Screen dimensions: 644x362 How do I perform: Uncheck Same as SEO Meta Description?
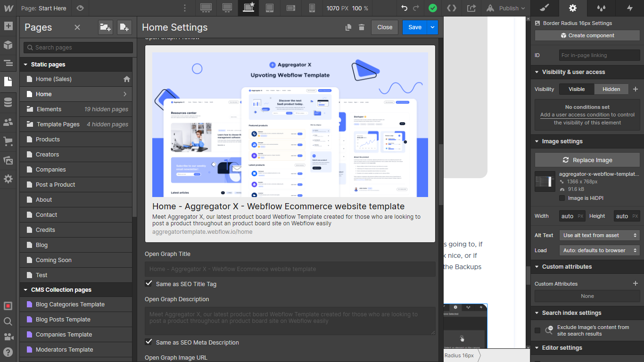[149, 342]
